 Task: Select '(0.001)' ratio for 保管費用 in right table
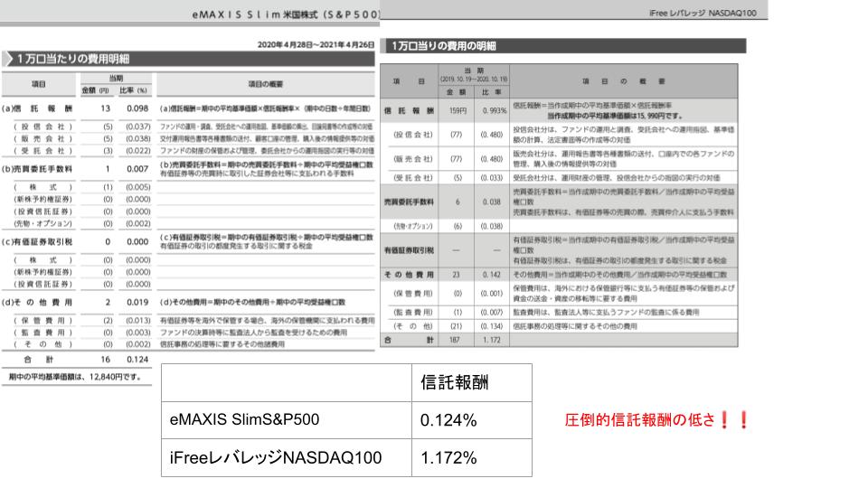(492, 293)
